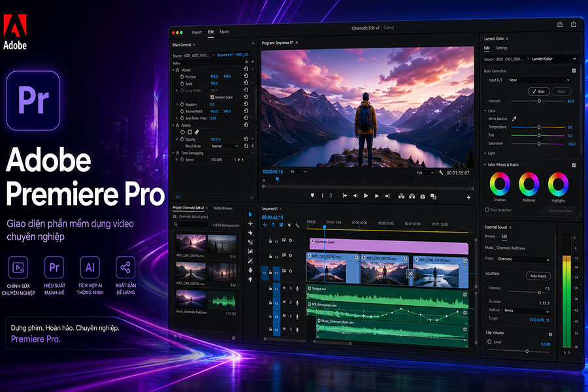Click the Comparison View button
Screen dimensions: 588x392
click(x=560, y=211)
